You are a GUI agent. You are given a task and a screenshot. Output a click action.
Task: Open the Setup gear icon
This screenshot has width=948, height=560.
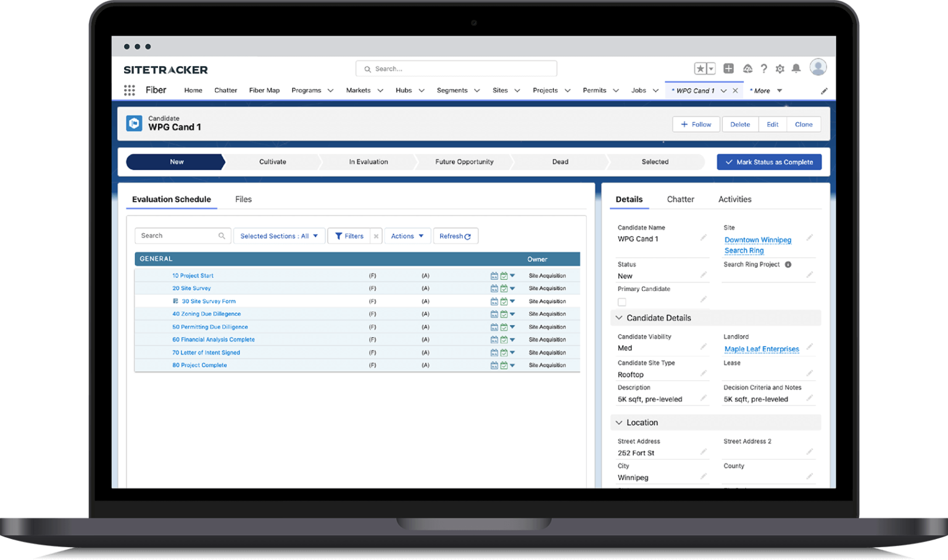click(x=780, y=68)
